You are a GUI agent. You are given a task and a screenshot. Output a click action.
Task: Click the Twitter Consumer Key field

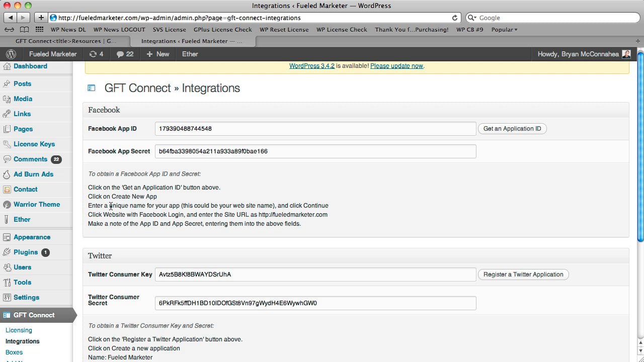[x=315, y=275]
